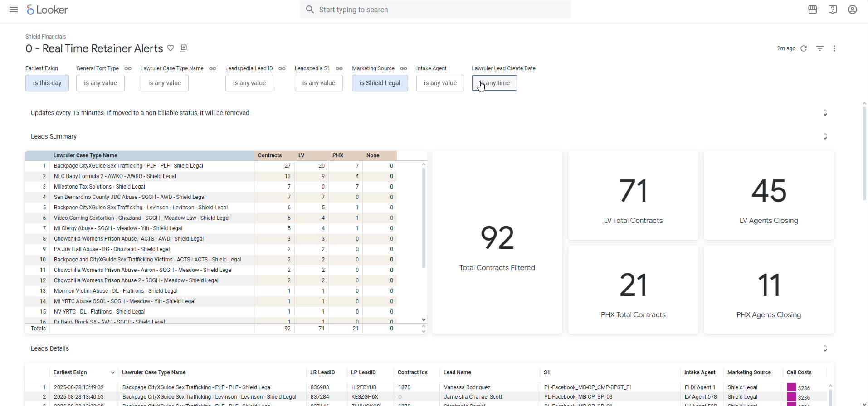This screenshot has height=406, width=868.
Task: Click the link icon beside General Tort Type
Action: coord(128,68)
